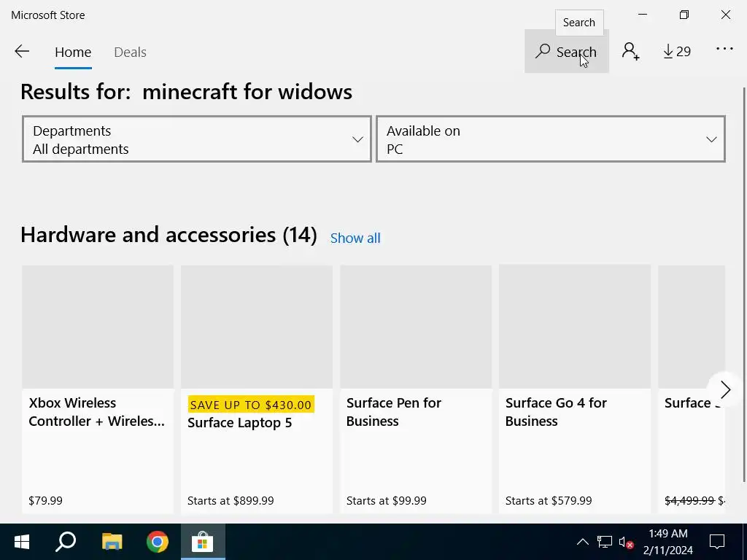
Task: Select the Starts at $579.99 price
Action: [x=549, y=501]
